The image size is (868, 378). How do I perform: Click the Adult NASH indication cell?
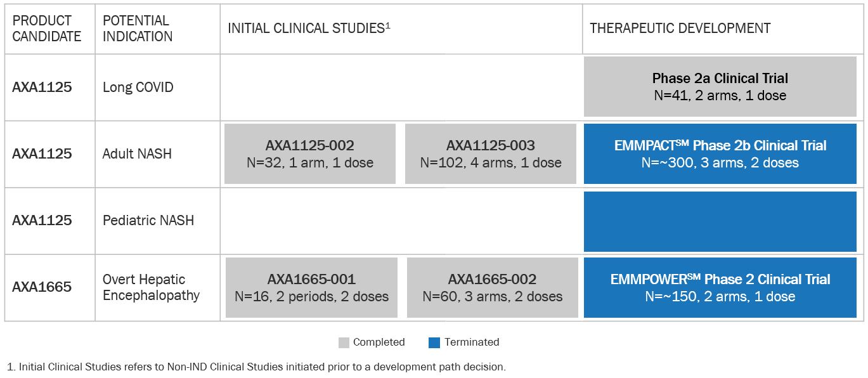tap(137, 154)
